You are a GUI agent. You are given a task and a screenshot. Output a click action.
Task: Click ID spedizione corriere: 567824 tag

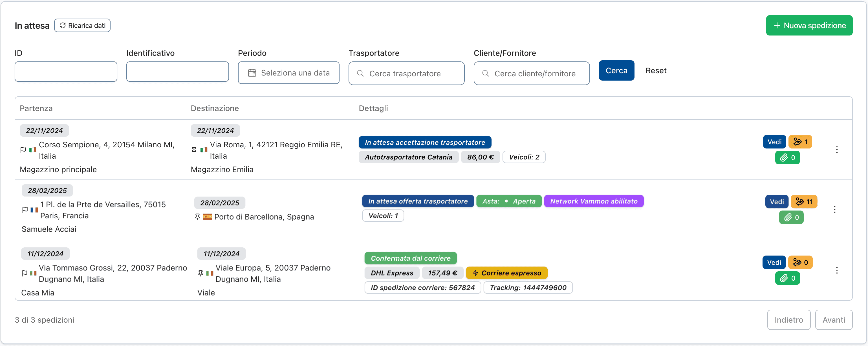pos(422,288)
